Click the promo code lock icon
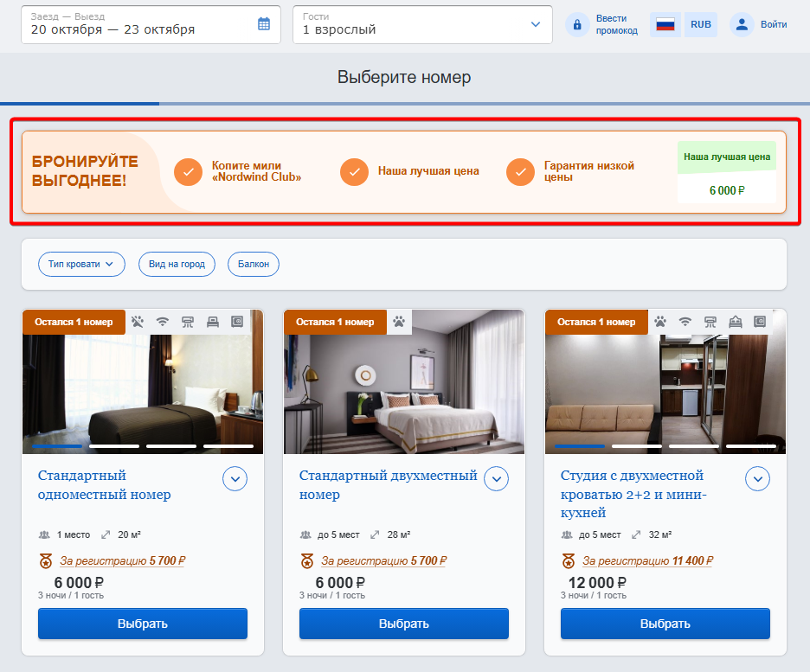810x672 pixels. [577, 24]
